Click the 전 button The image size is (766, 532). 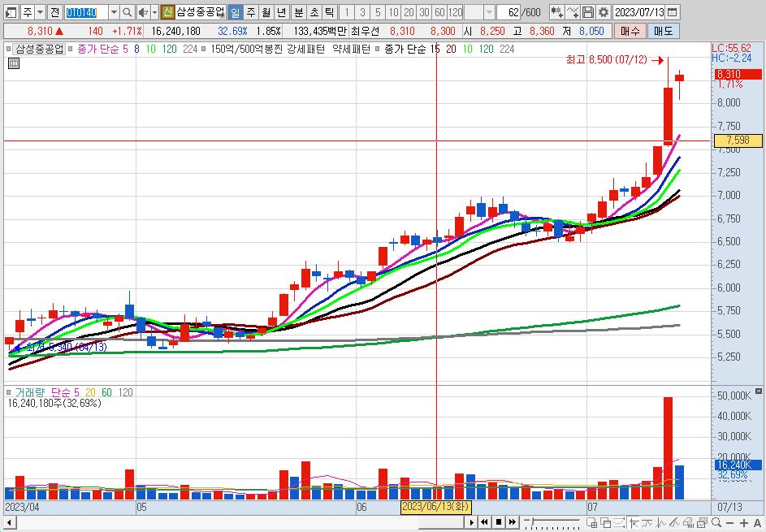pos(55,12)
